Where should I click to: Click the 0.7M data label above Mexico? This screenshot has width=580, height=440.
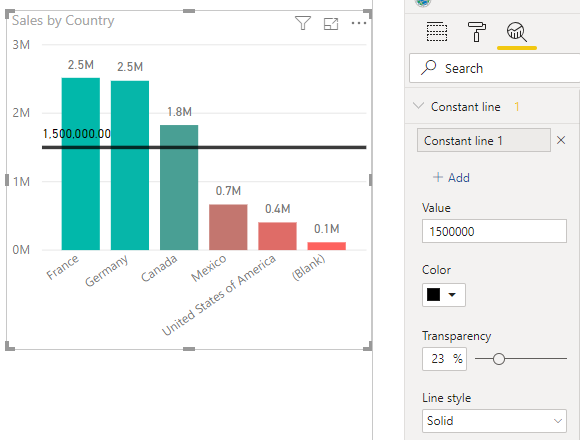tap(228, 191)
